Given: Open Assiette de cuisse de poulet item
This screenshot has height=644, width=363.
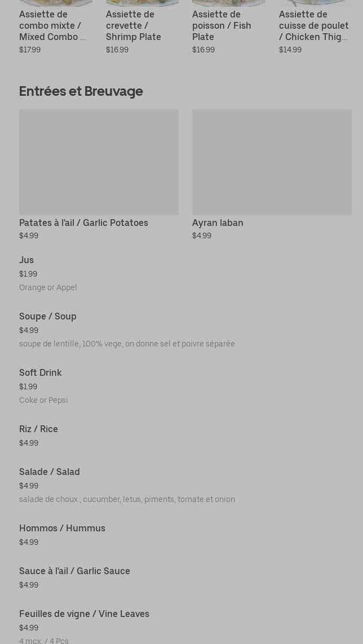Looking at the screenshot, I should click(313, 26).
